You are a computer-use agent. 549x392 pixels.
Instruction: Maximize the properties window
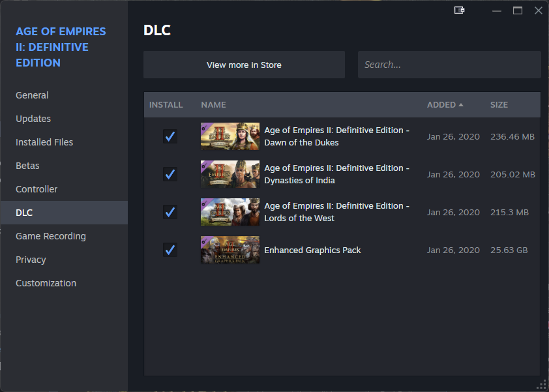click(518, 11)
